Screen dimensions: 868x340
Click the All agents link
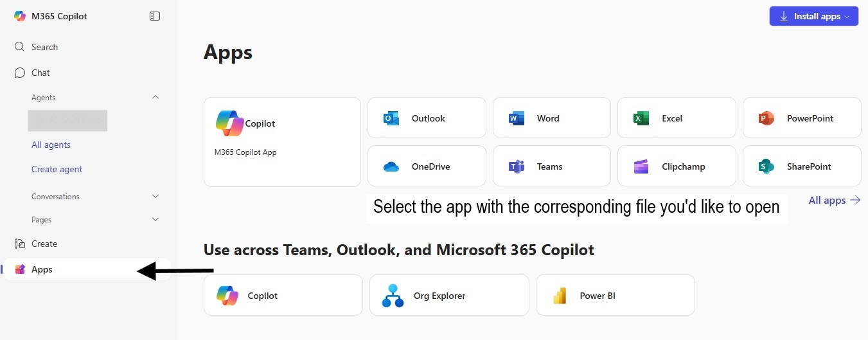(x=51, y=145)
